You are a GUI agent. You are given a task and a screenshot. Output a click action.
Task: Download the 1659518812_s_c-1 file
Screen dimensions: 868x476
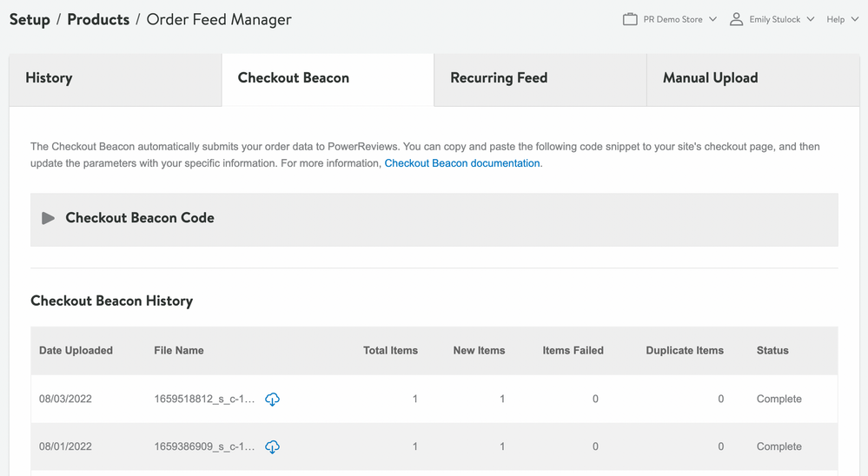272,399
